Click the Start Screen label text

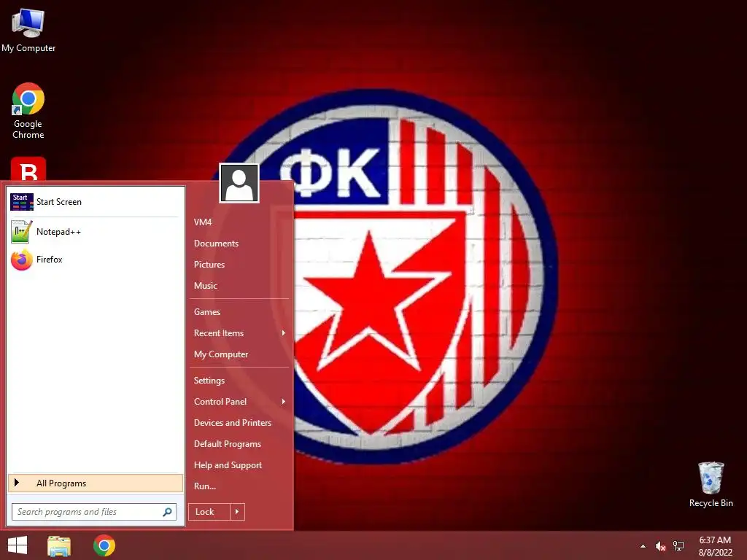pos(59,202)
